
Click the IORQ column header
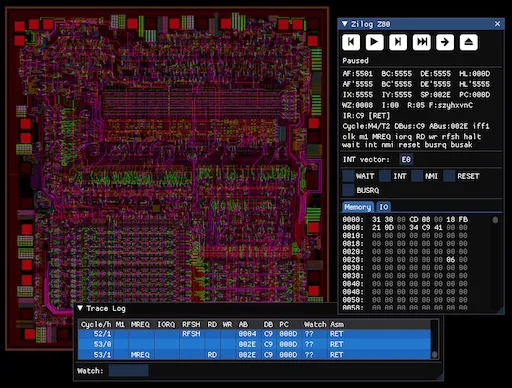[166, 324]
